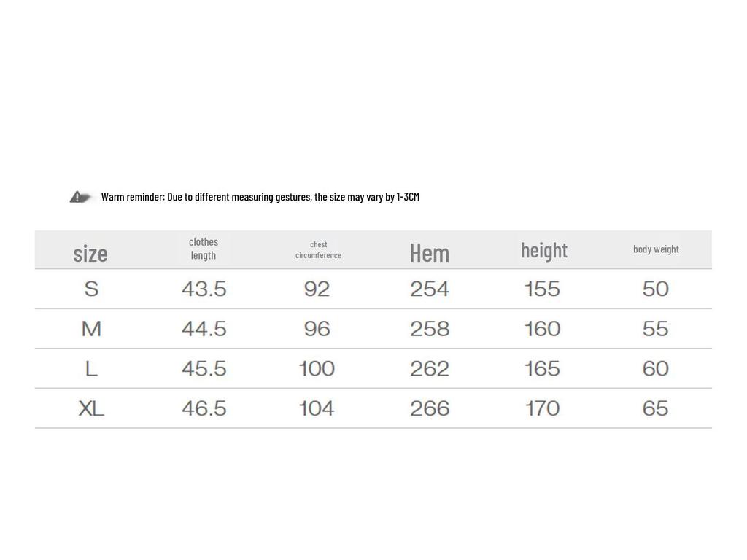Select the 'height' column header
The height and width of the screenshot is (560, 747).
tap(543, 250)
